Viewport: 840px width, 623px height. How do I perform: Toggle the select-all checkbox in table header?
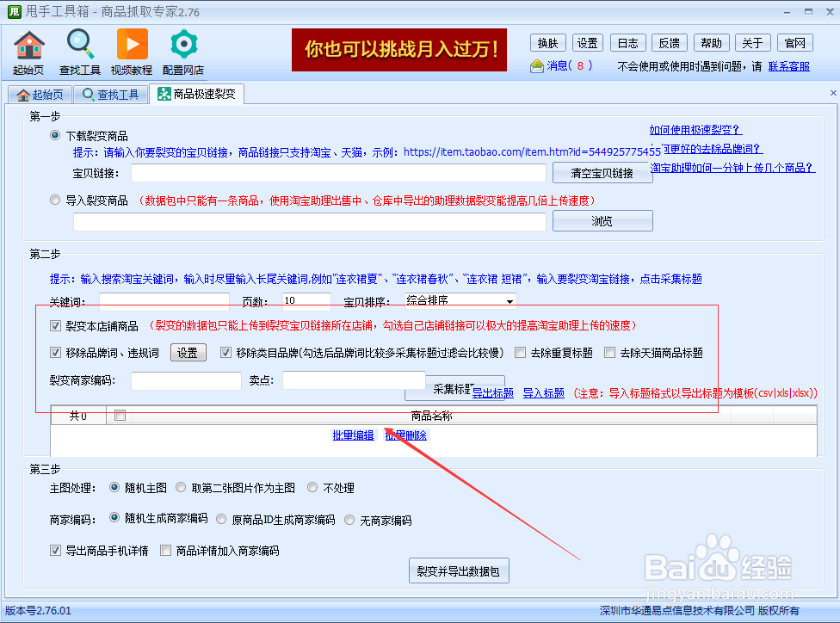point(120,416)
